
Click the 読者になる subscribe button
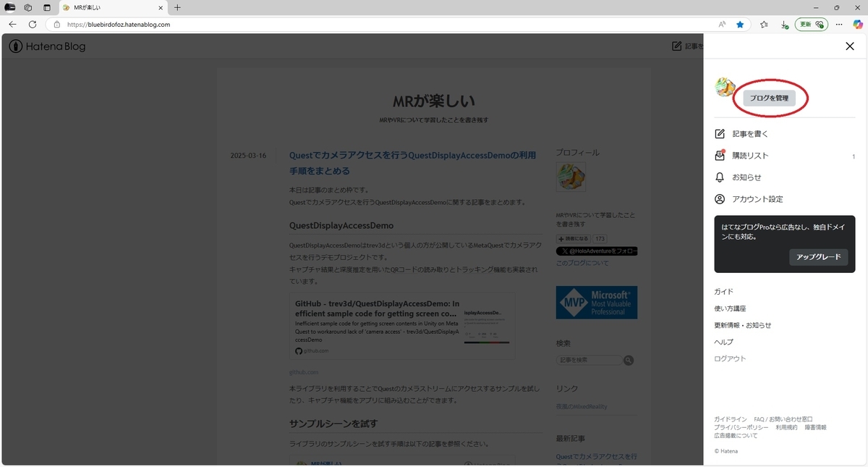click(572, 238)
